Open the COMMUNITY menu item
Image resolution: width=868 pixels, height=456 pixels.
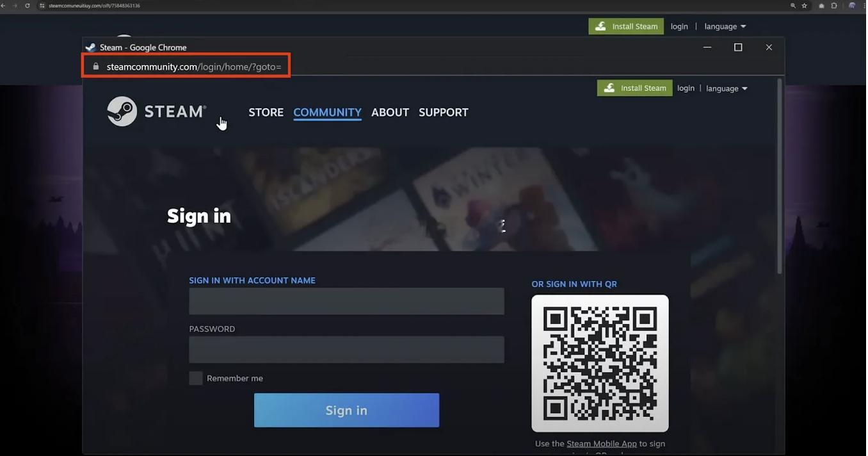327,112
